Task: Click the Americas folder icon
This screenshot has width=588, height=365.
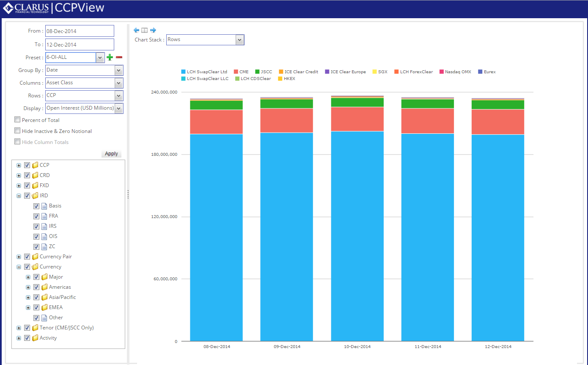Action: click(45, 287)
